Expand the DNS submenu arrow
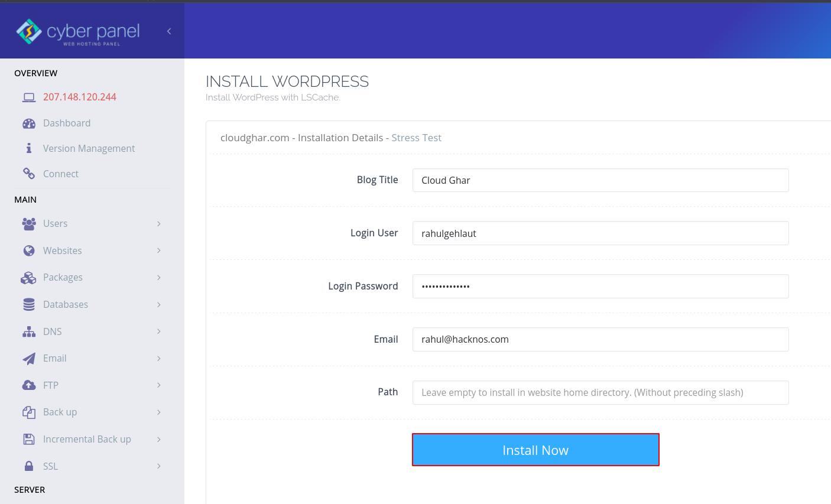This screenshot has height=504, width=831. (x=159, y=331)
